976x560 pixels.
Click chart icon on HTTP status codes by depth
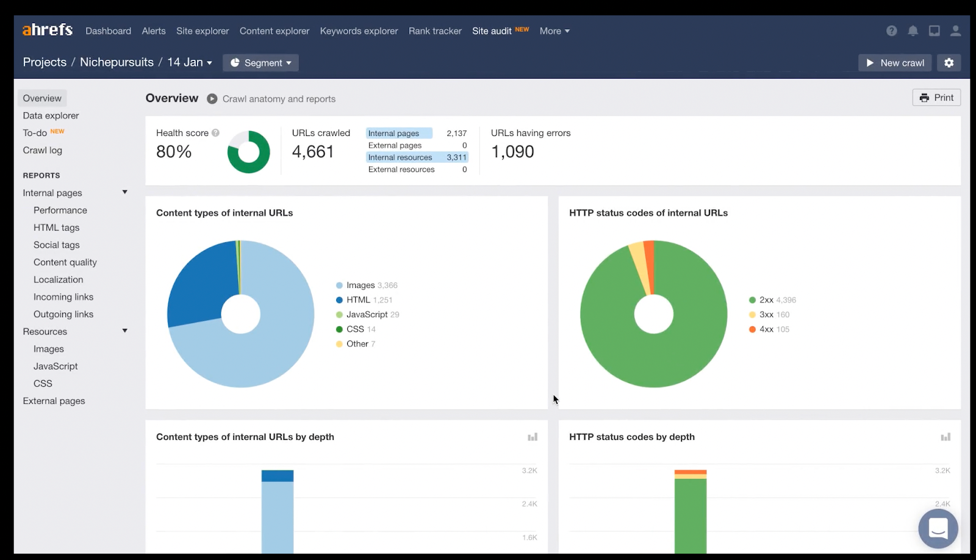pos(945,437)
